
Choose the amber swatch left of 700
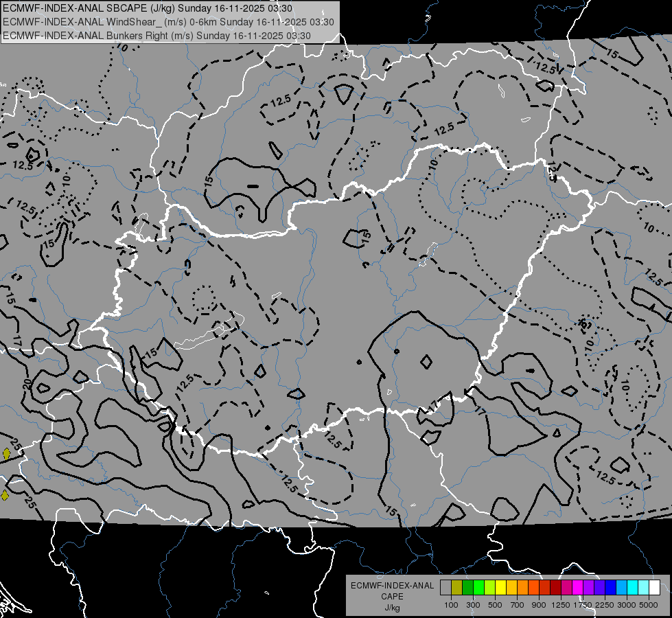point(511,588)
